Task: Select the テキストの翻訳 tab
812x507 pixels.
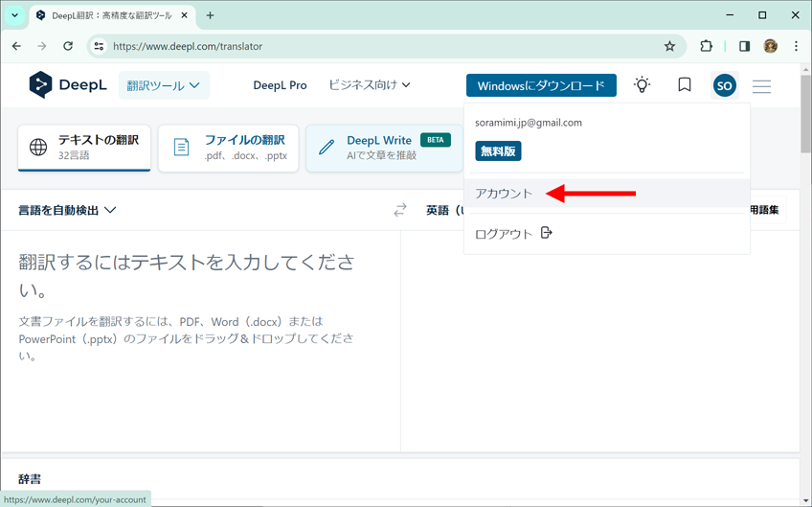Action: (x=84, y=148)
